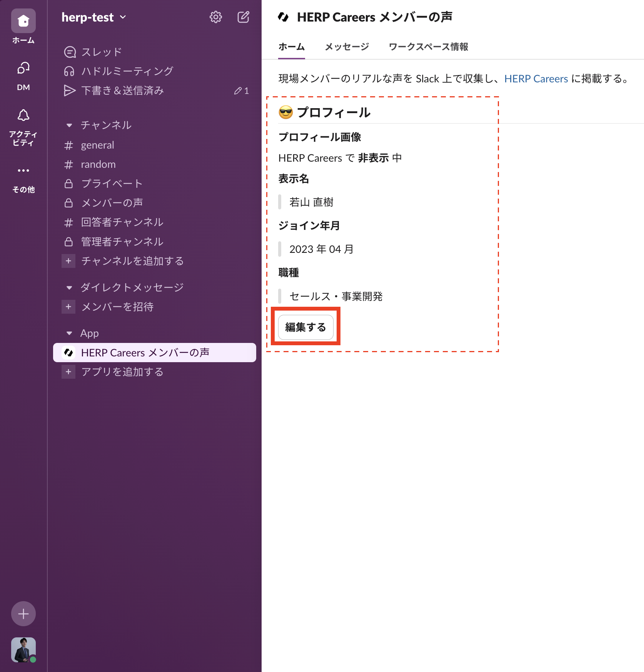Click the HERP app icon in the sidebar
Image resolution: width=644 pixels, height=672 pixels.
[68, 353]
